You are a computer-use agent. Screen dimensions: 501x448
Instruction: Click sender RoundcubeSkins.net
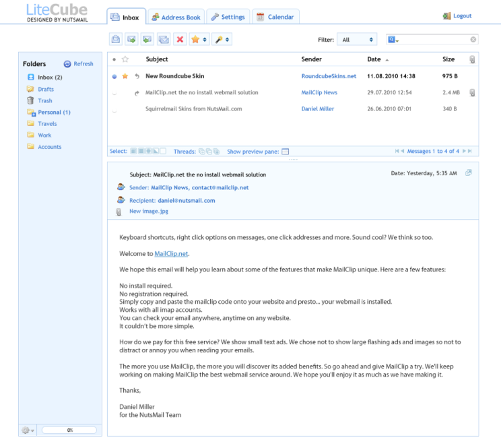click(329, 76)
